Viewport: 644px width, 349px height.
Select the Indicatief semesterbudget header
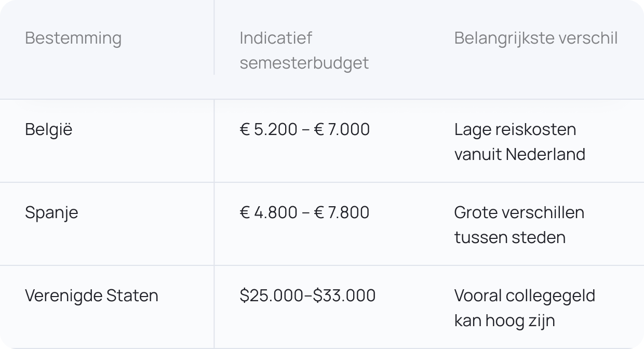[304, 50]
